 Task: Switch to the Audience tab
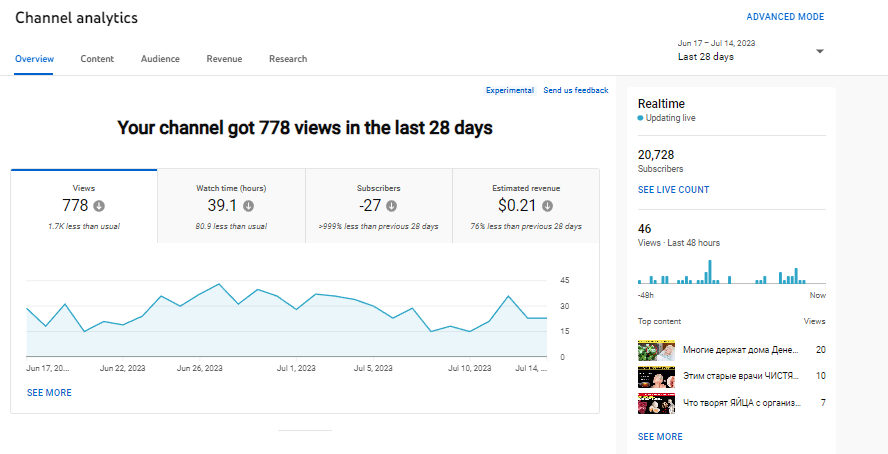pos(160,59)
